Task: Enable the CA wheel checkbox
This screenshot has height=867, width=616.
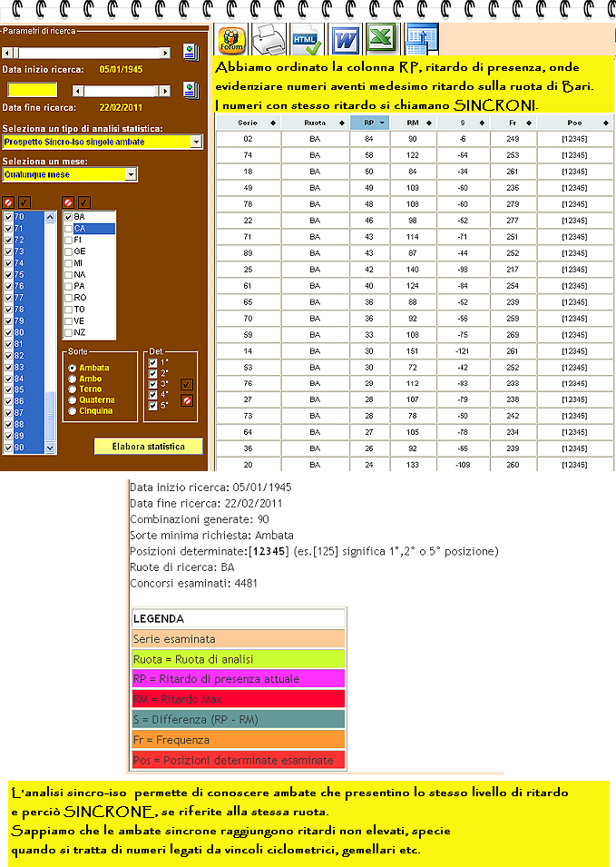Action: pyautogui.click(x=69, y=229)
